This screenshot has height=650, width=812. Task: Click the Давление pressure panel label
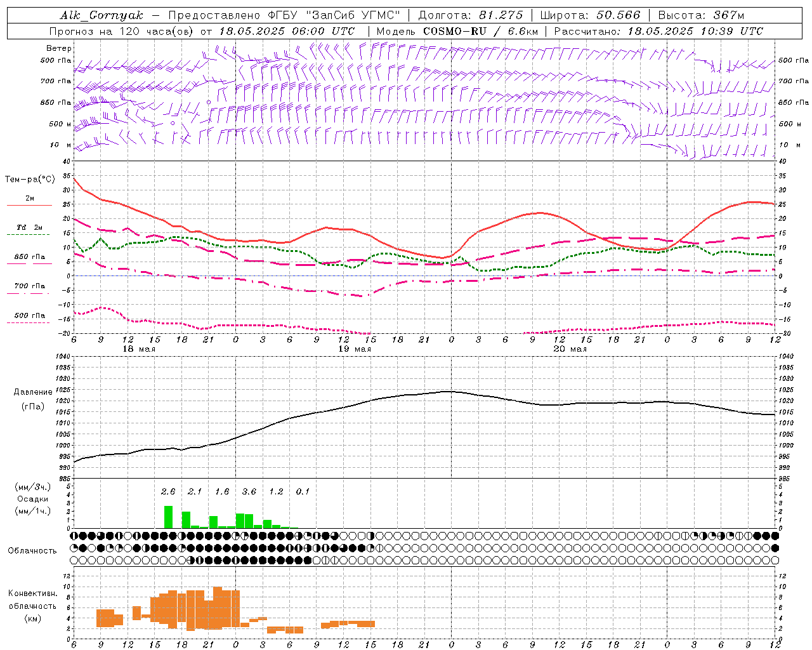[x=32, y=392]
